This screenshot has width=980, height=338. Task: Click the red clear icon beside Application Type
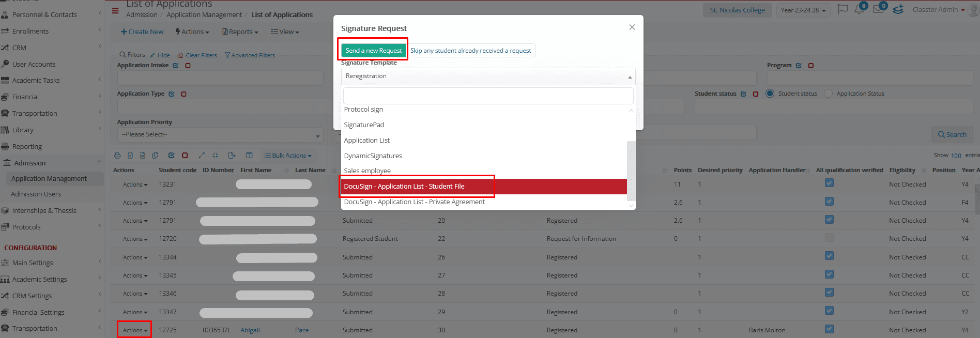[183, 94]
